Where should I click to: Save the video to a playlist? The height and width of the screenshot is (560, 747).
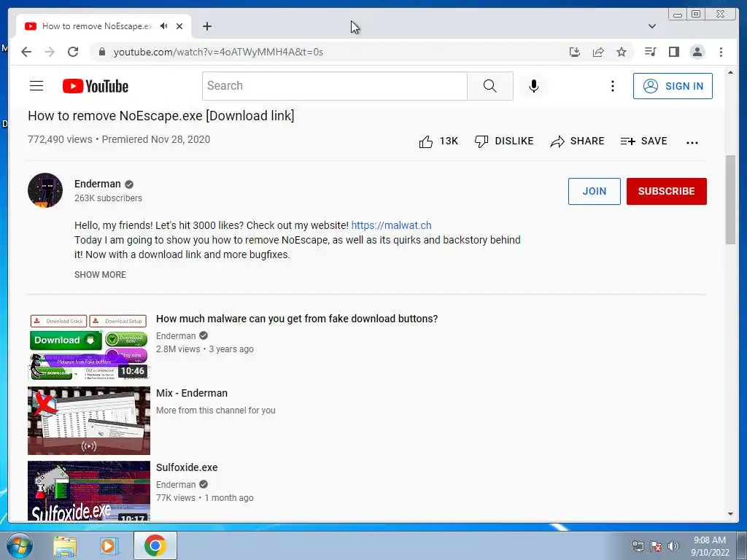pos(643,141)
